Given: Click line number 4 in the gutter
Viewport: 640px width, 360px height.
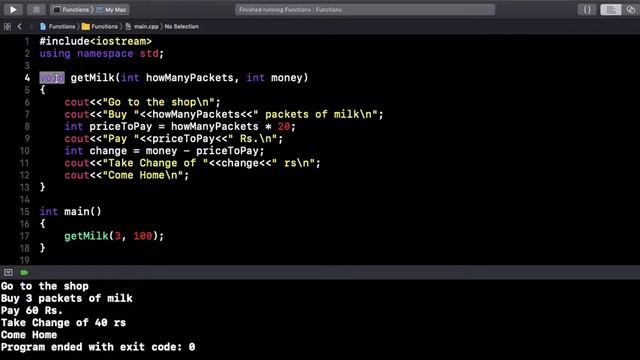Looking at the screenshot, I should [x=27, y=78].
